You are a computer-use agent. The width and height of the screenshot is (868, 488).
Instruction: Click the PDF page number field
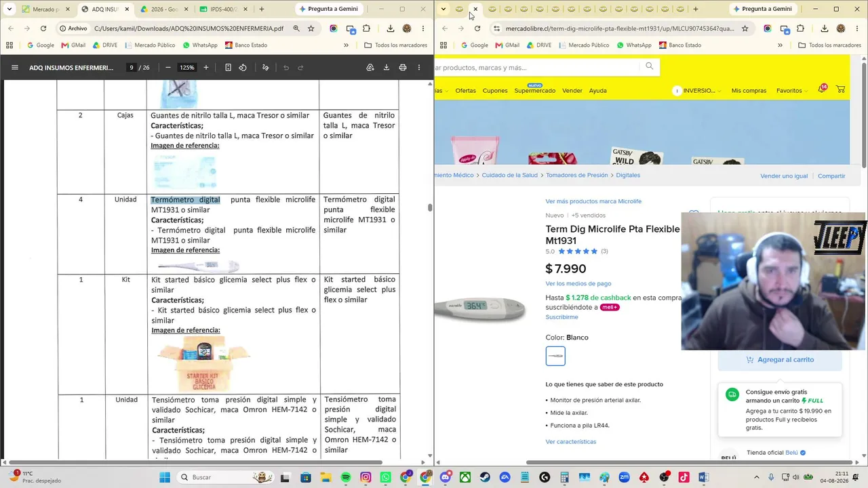[x=131, y=68]
